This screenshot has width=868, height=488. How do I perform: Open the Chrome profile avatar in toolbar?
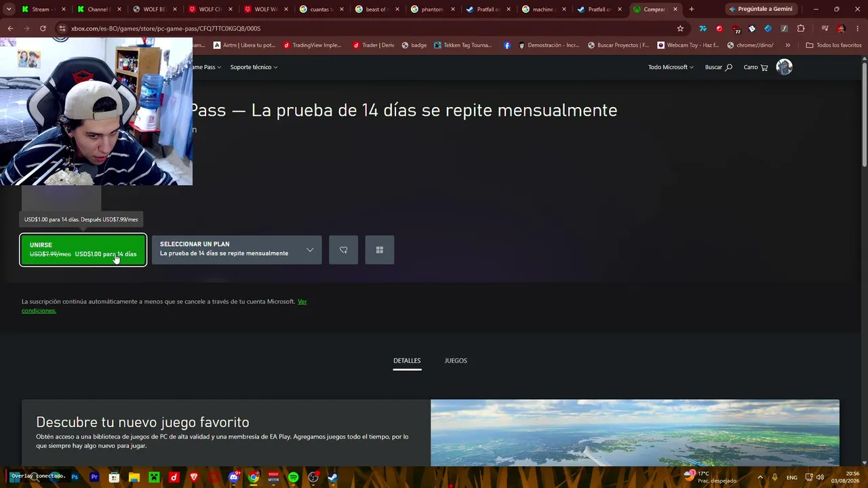pyautogui.click(x=841, y=28)
